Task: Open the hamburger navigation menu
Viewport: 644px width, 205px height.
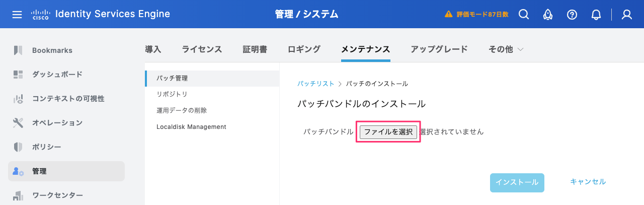Action: (17, 14)
